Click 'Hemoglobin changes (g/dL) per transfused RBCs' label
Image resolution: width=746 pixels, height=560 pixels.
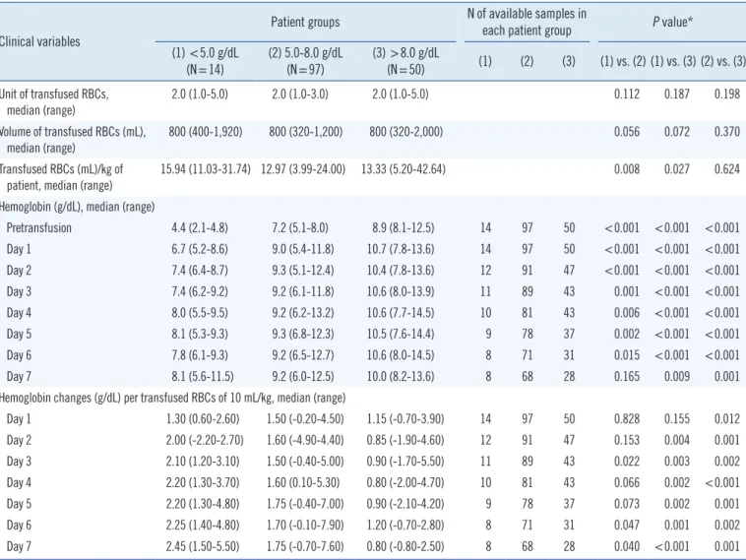click(x=172, y=398)
